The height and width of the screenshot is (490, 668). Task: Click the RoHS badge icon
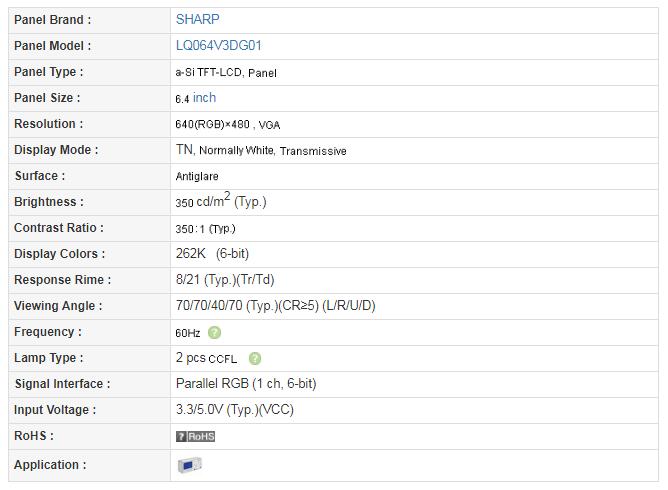click(x=196, y=436)
